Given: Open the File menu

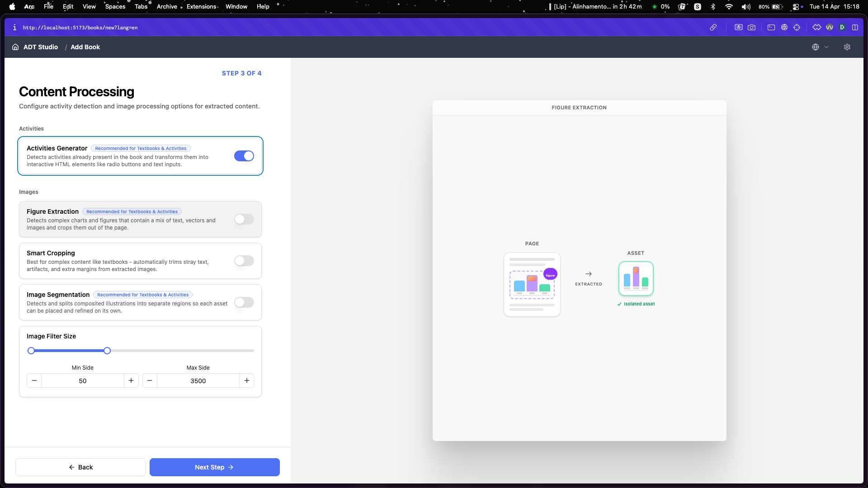Looking at the screenshot, I should 48,6.
